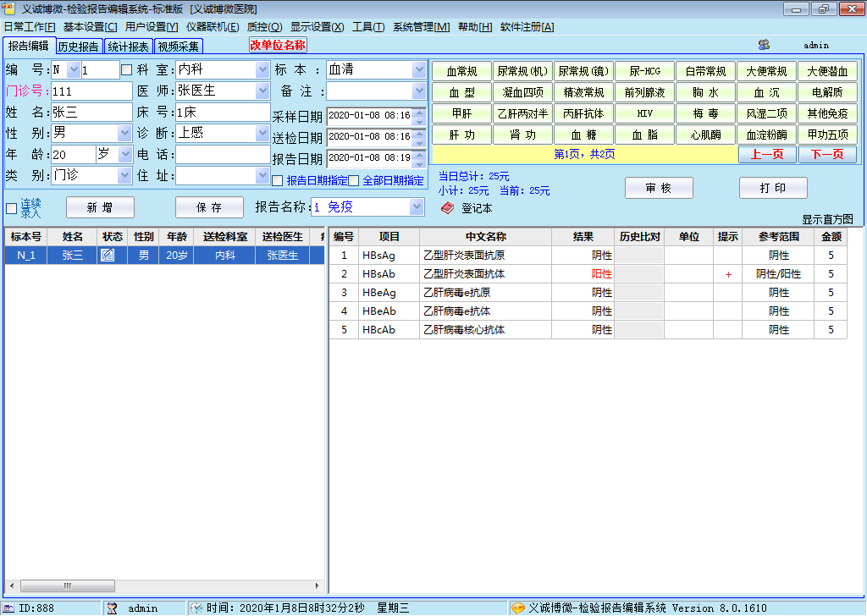867x616 pixels.
Task: Click the application icon in title bar
Action: (9, 8)
